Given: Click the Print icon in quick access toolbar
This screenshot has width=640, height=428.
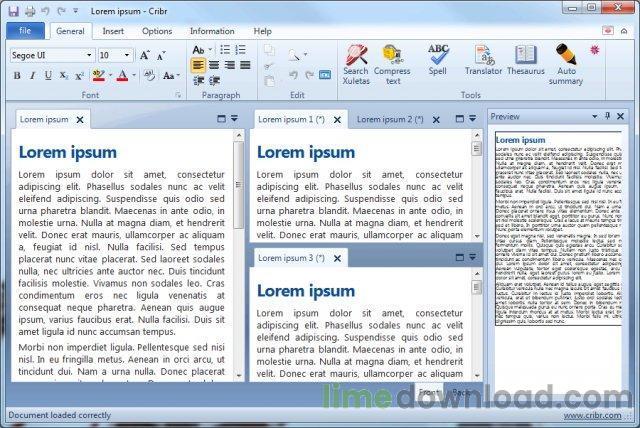Looking at the screenshot, I should 30,11.
